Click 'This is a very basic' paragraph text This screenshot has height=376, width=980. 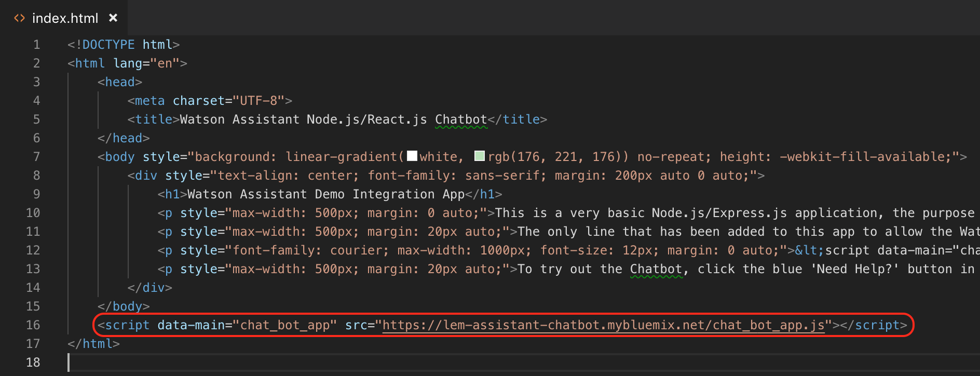569,213
